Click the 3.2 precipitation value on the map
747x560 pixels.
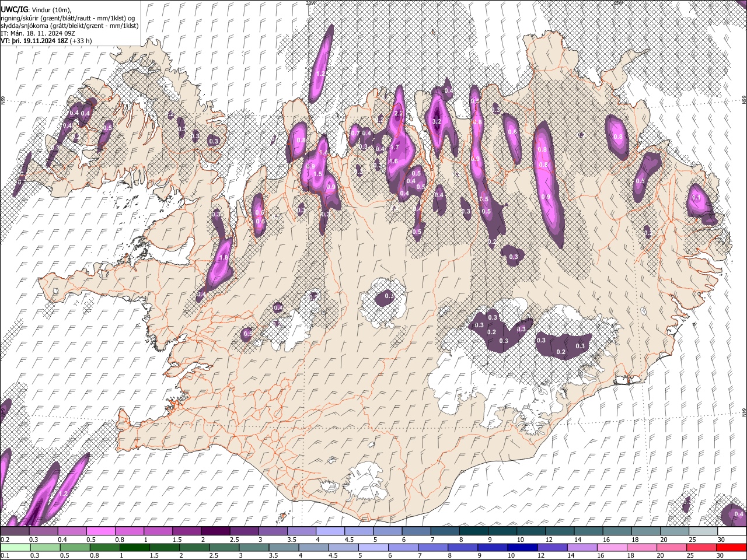(437, 122)
